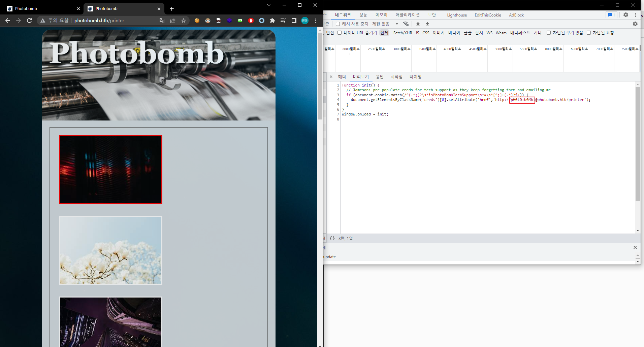Image resolution: width=644 pixels, height=347 pixels.
Task: Click the webpage vertical scrollbar thumb
Action: [x=320, y=76]
